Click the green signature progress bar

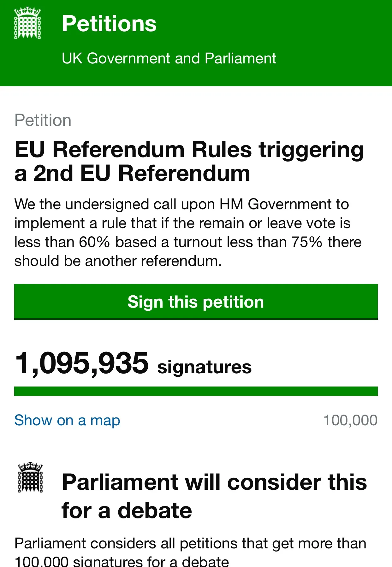pos(196,391)
